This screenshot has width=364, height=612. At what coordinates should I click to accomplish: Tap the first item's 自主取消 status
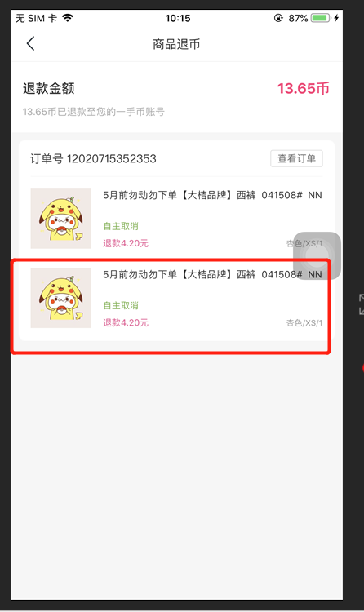pos(121,226)
